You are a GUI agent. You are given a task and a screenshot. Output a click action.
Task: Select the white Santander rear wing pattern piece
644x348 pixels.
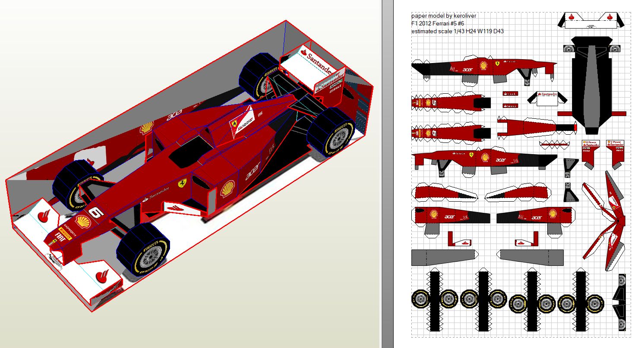pyautogui.click(x=546, y=98)
